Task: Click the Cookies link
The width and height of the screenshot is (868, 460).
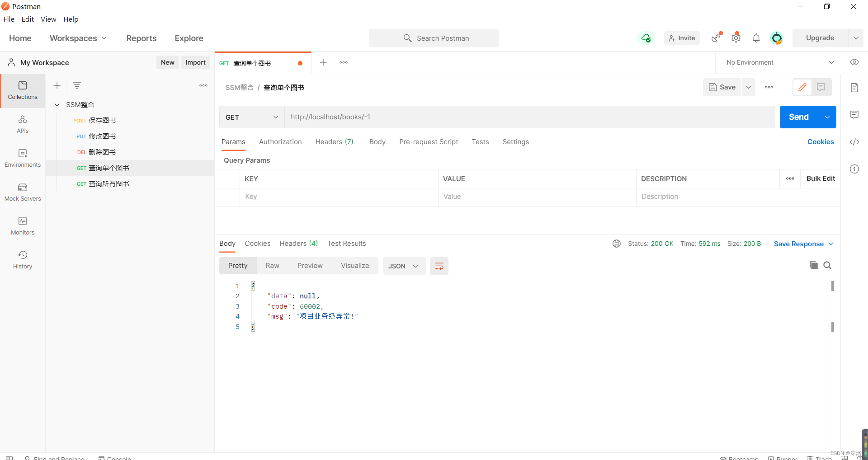Action: (x=820, y=142)
